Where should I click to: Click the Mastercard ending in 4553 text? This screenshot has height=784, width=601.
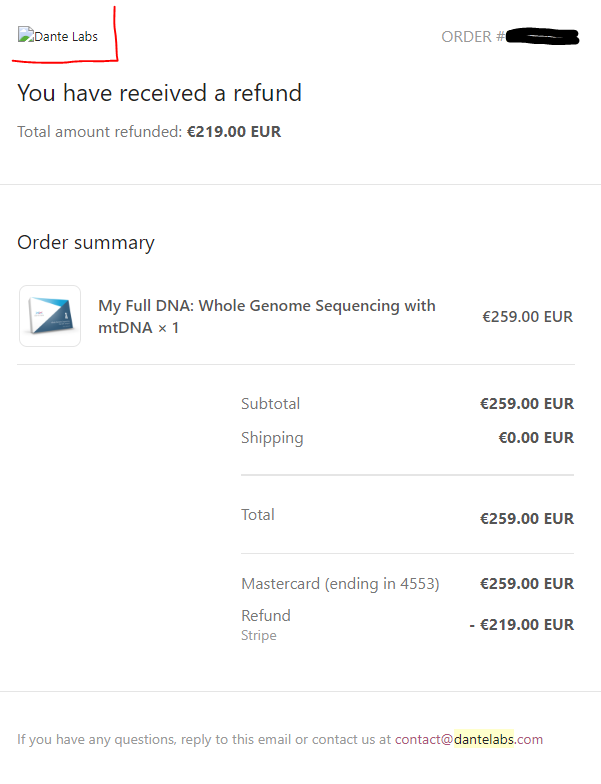(x=340, y=584)
